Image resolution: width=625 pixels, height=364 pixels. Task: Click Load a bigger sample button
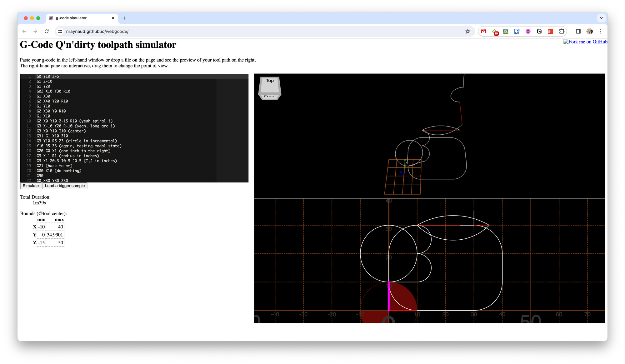65,186
